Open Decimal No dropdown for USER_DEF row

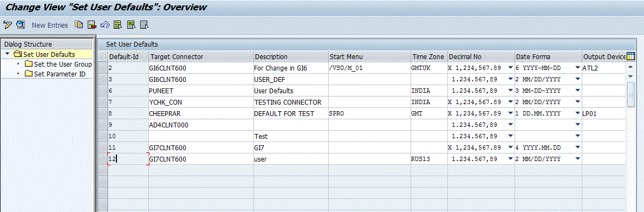coord(510,79)
